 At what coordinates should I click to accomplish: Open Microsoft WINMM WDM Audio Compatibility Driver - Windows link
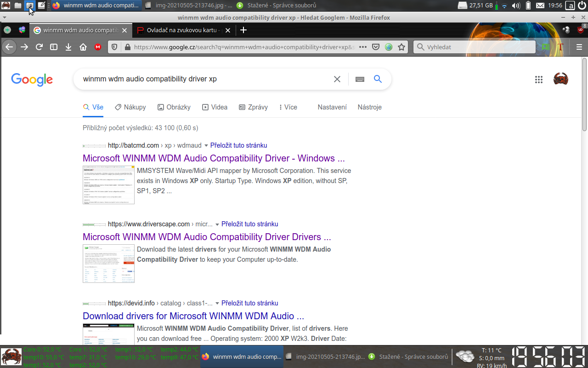click(x=214, y=158)
